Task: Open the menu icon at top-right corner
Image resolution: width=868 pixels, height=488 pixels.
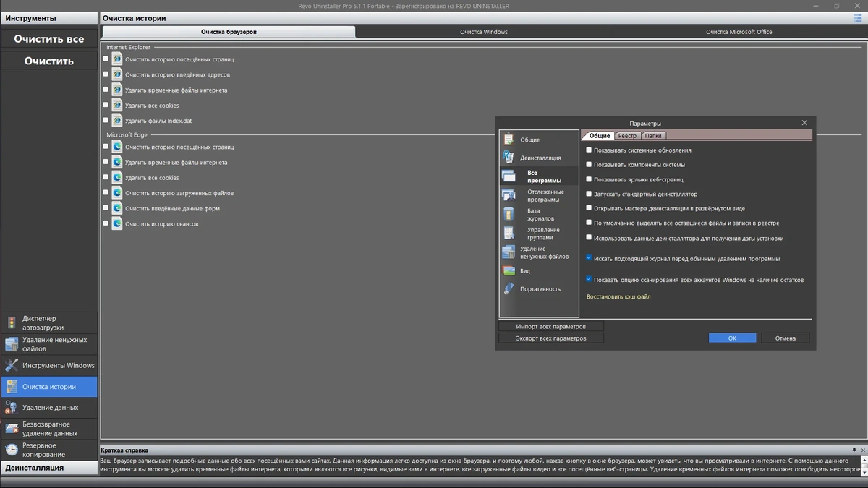Action: tap(857, 18)
